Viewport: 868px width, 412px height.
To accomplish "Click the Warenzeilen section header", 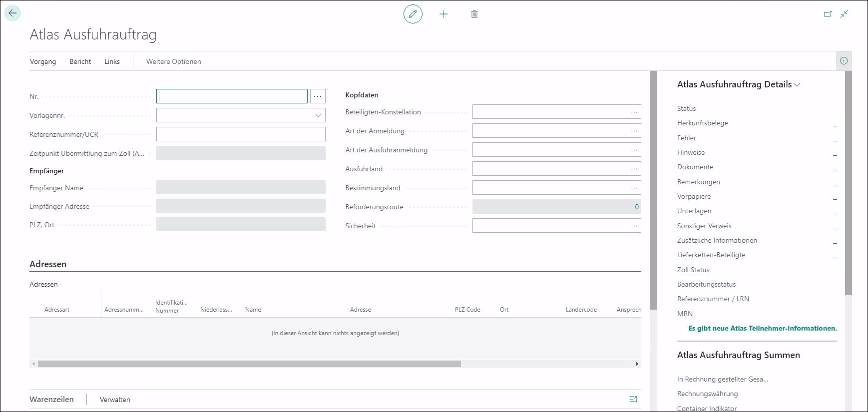I will coord(51,399).
